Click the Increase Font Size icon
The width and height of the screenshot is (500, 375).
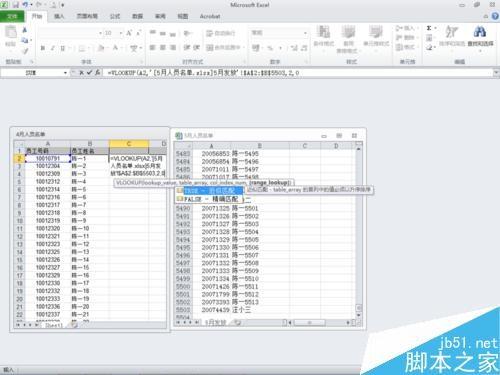129,33
